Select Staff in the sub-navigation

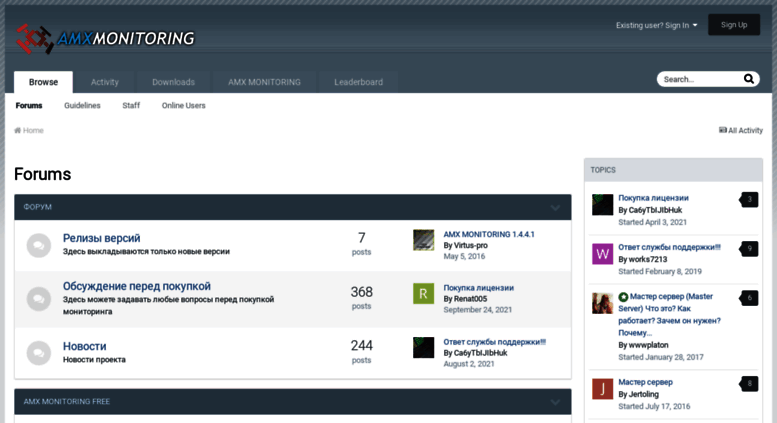click(x=131, y=106)
